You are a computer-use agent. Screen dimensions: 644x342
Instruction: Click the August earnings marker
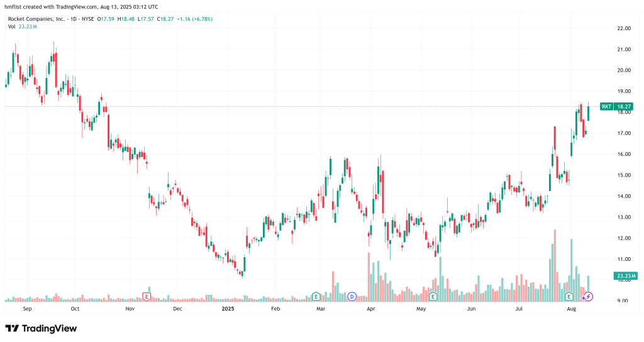[x=569, y=295]
